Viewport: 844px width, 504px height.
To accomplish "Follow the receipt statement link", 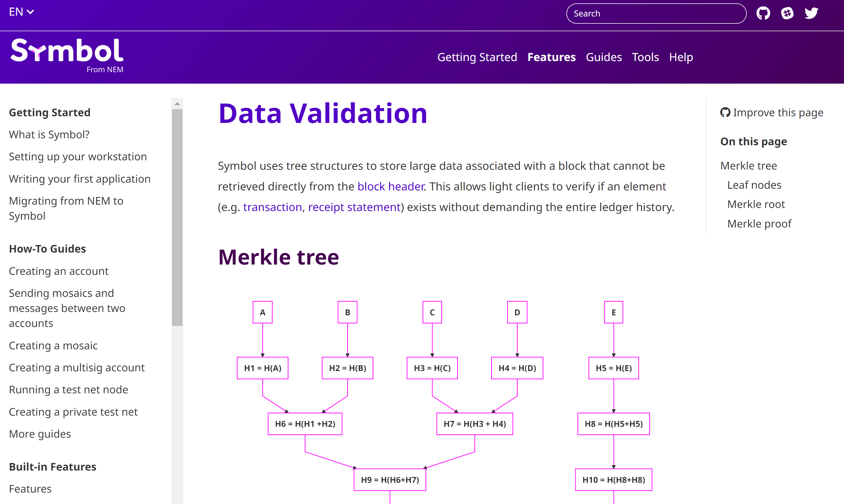I will [354, 207].
